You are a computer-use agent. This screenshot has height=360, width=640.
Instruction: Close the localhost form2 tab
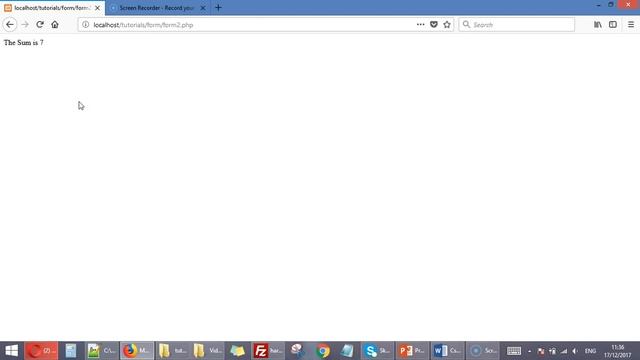coord(97,8)
